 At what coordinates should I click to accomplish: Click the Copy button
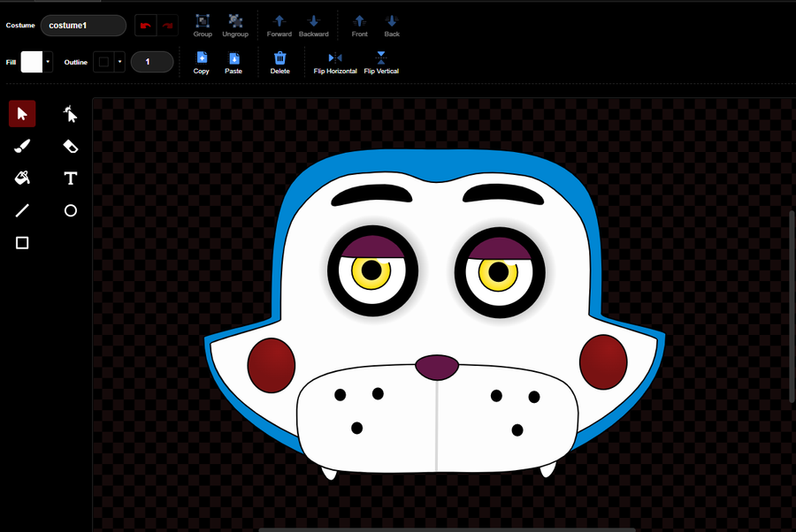pyautogui.click(x=202, y=63)
